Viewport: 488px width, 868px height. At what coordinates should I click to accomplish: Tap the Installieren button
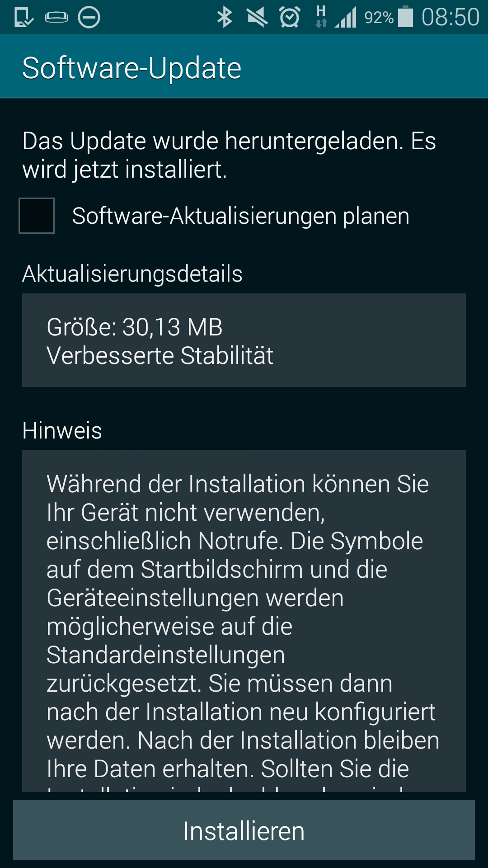(x=244, y=830)
